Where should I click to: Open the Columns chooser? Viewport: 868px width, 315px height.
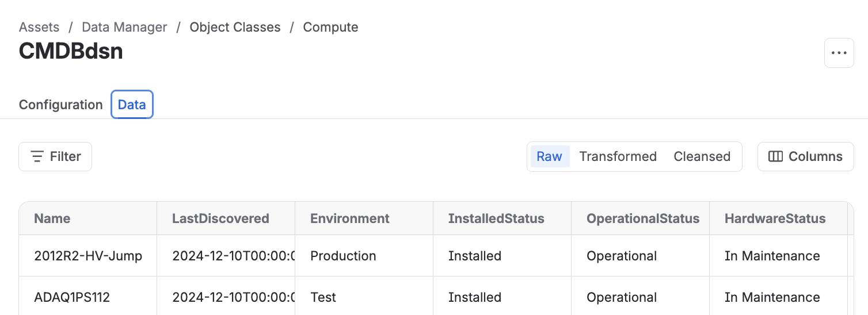[x=805, y=156]
